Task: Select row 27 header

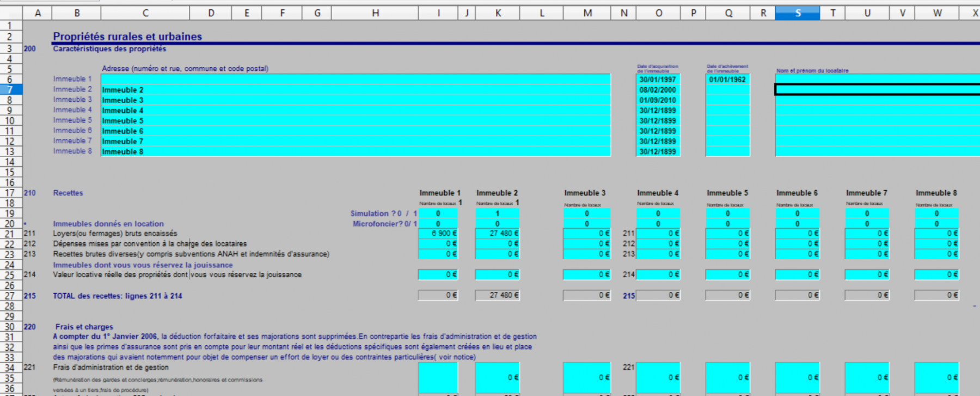Action: (11, 296)
